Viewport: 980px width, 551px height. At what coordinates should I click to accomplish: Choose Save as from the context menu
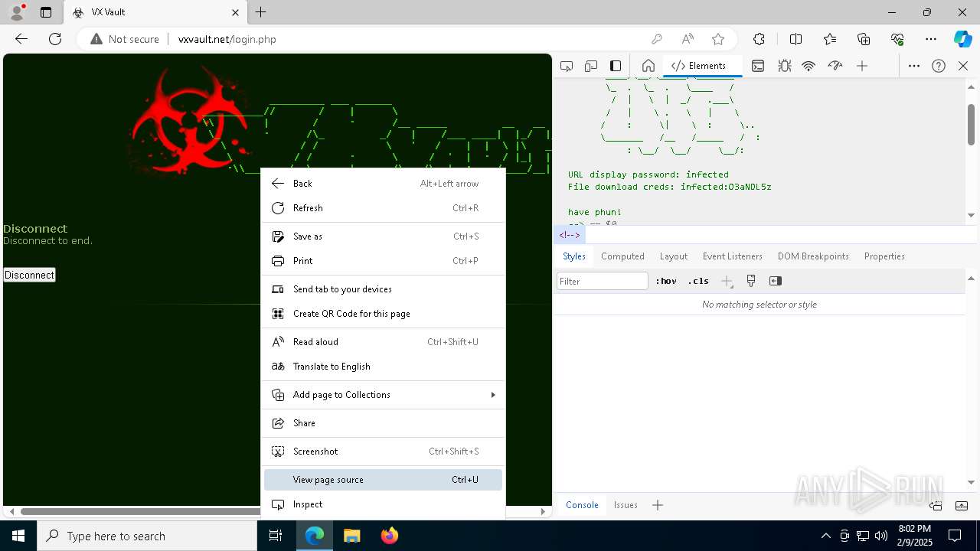[x=383, y=236]
